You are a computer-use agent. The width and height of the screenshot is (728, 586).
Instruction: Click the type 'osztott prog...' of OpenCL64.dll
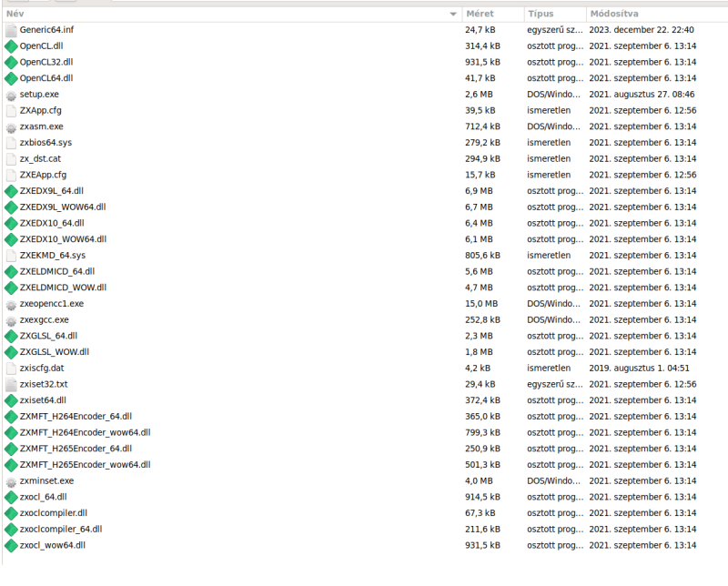click(555, 78)
